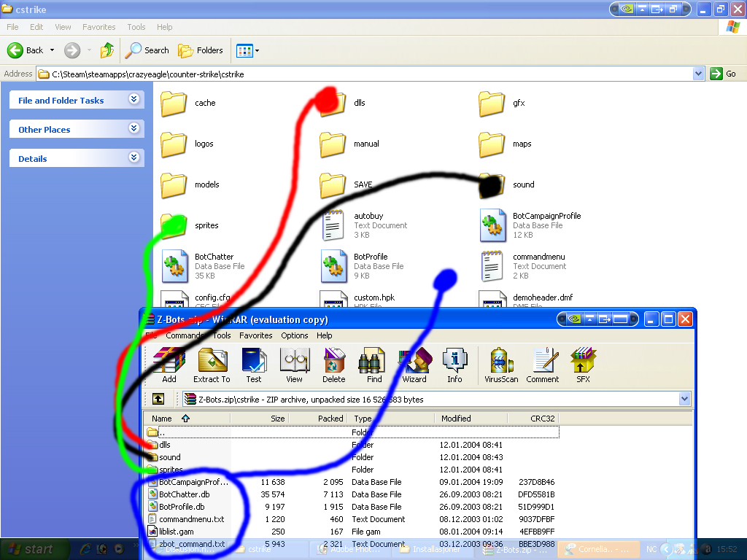
Task: Click the WinRAR Add archive icon
Action: tap(169, 365)
